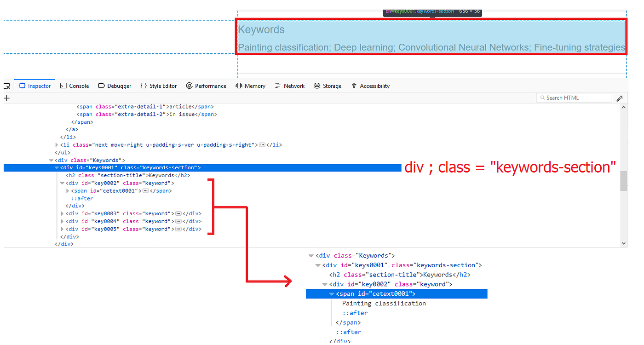Open the Inspector tab
The image size is (644, 345).
(x=35, y=86)
